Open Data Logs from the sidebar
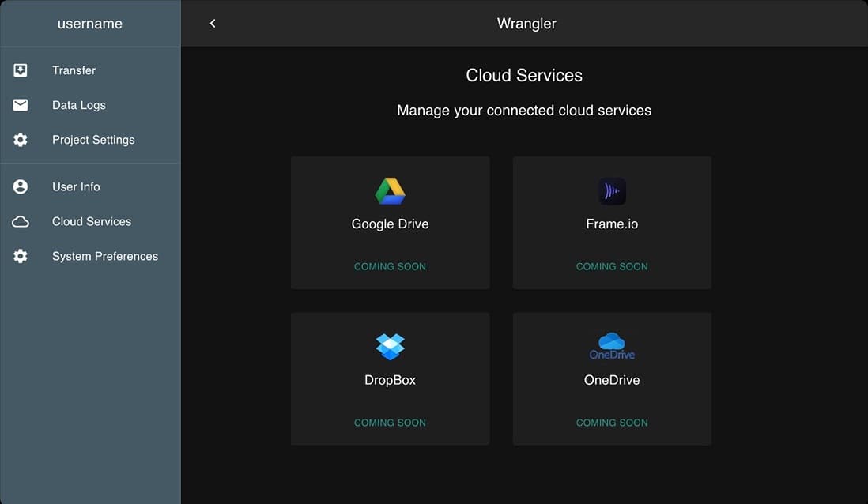Image resolution: width=868 pixels, height=504 pixels. 78,105
